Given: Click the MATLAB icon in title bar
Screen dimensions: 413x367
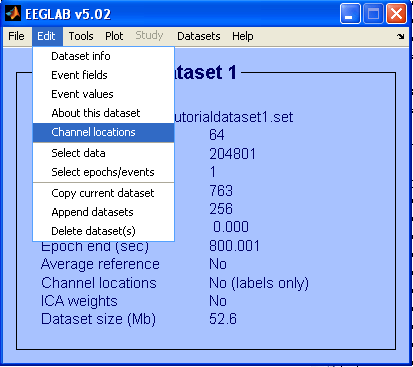Looking at the screenshot, I should coord(13,13).
